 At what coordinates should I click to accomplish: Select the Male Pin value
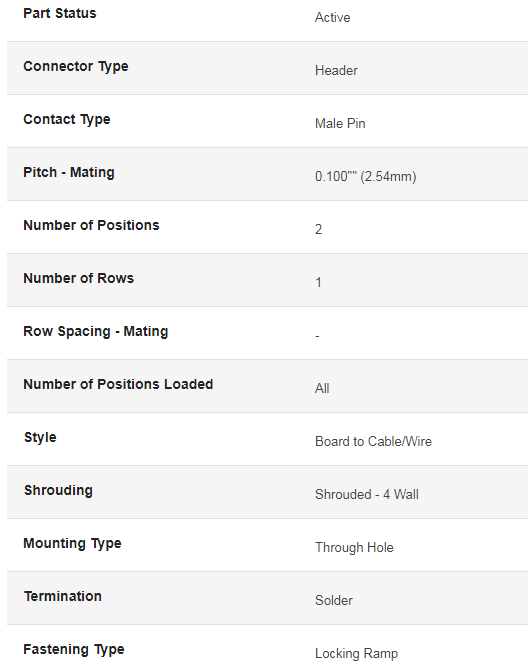coord(340,124)
